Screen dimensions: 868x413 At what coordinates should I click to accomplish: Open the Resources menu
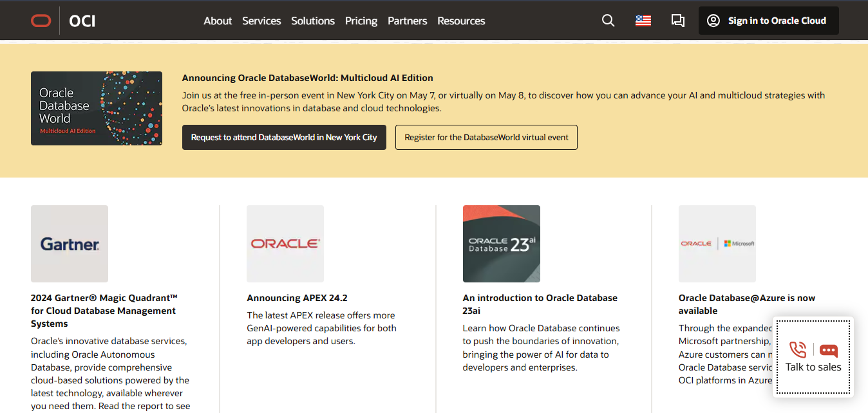(x=461, y=21)
